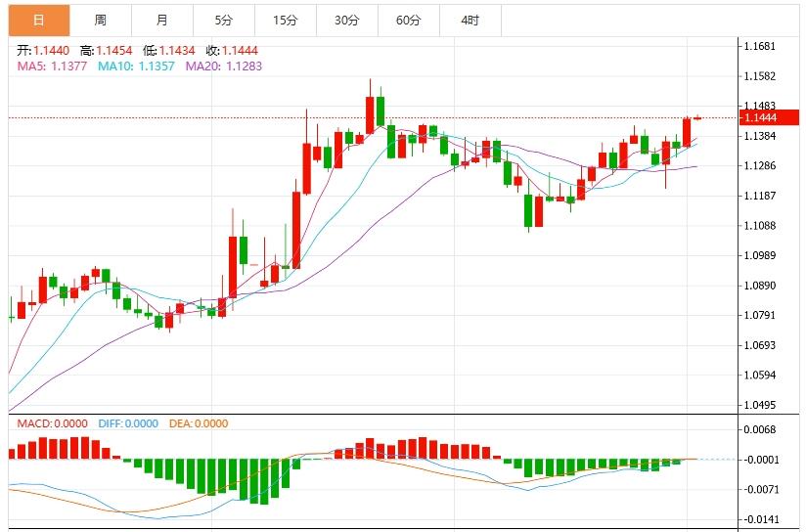The width and height of the screenshot is (806, 532).
Task: Switch to the 周 weekly tab
Action: point(101,20)
